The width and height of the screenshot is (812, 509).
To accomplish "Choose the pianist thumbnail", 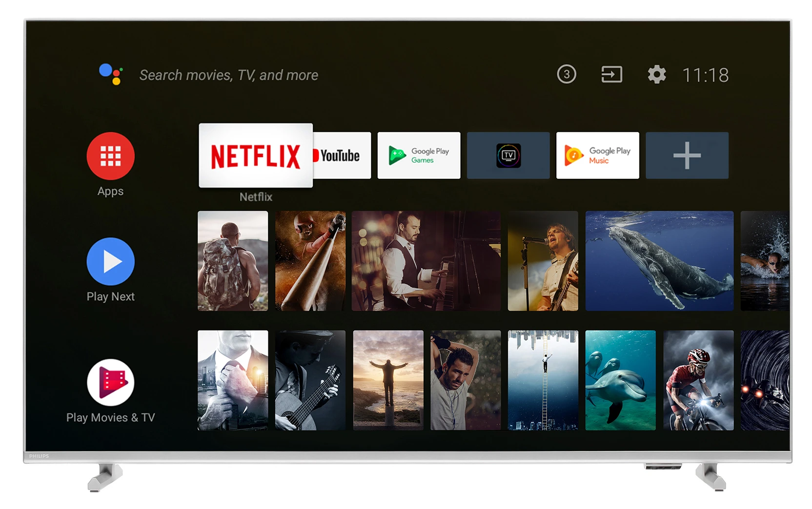I will [x=426, y=261].
